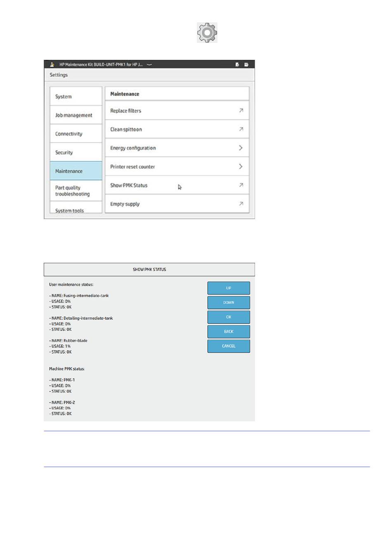Confirm with the OK button
The image size is (392, 536).
[x=229, y=317]
